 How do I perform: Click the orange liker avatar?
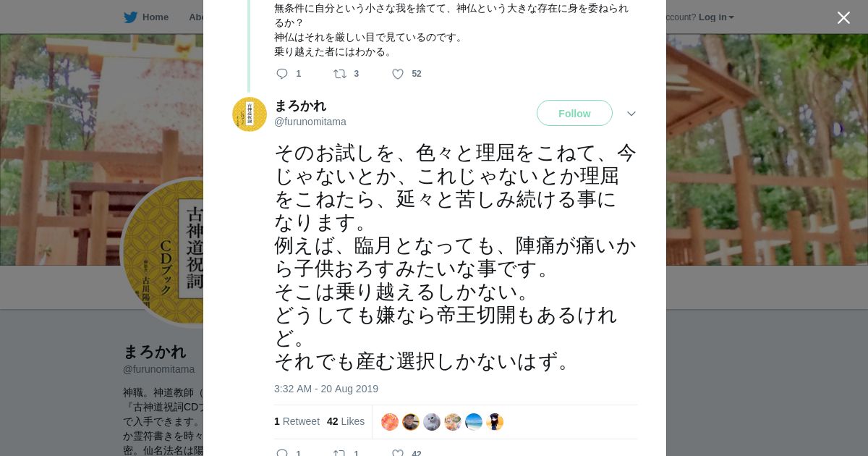[390, 422]
